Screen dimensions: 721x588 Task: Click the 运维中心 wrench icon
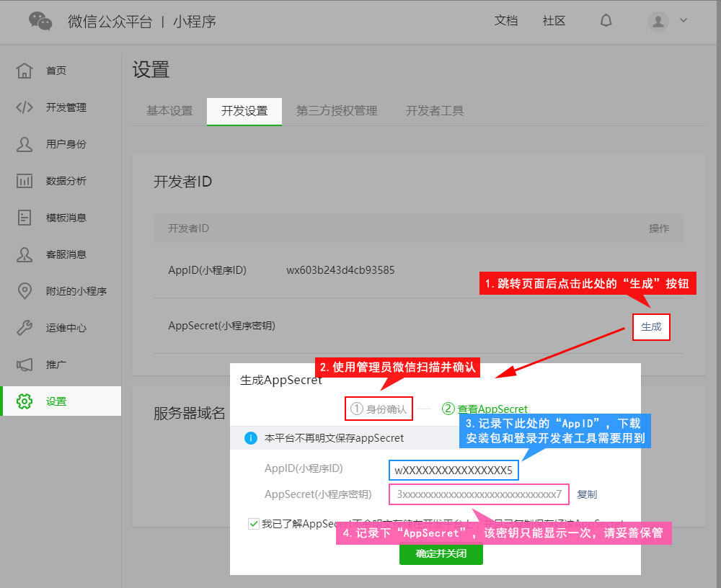point(25,328)
